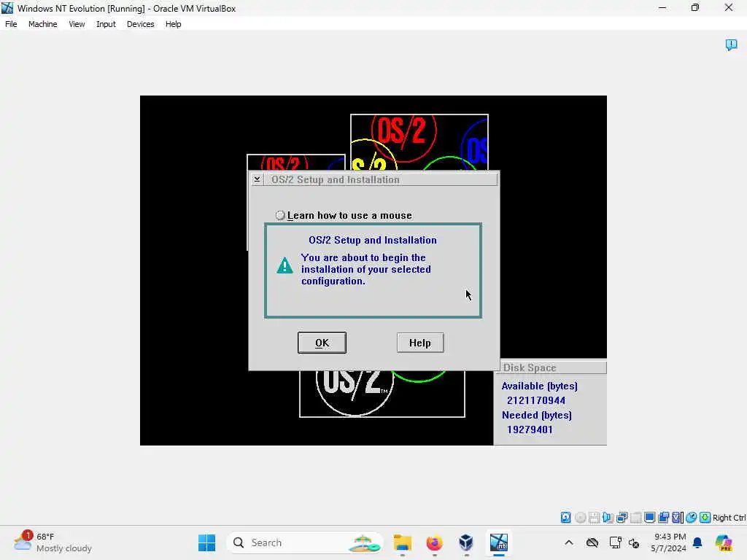Image resolution: width=747 pixels, height=560 pixels.
Task: Click the CPU virtualization V indicator icon
Action: [677, 518]
